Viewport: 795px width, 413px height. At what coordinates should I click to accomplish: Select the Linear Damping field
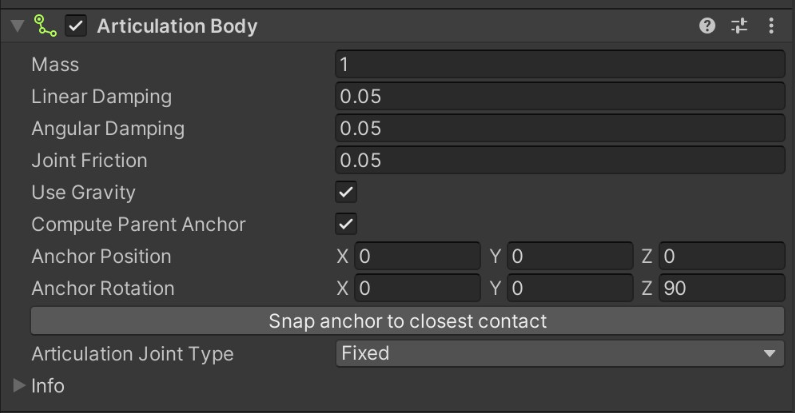coord(560,96)
